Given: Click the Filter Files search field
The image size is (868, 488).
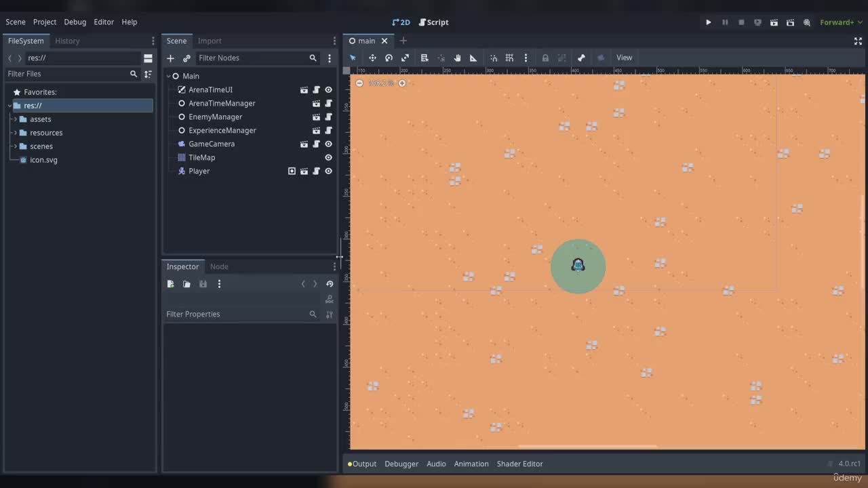Looking at the screenshot, I should pos(72,73).
